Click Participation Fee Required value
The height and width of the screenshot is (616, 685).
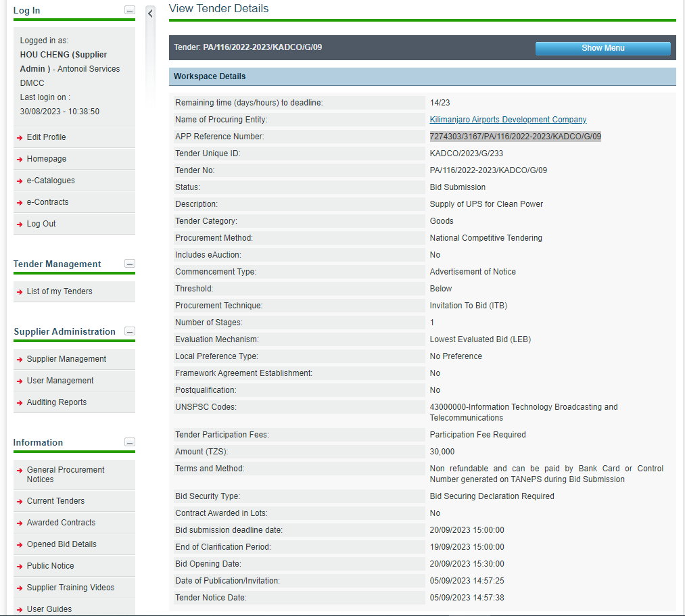478,435
